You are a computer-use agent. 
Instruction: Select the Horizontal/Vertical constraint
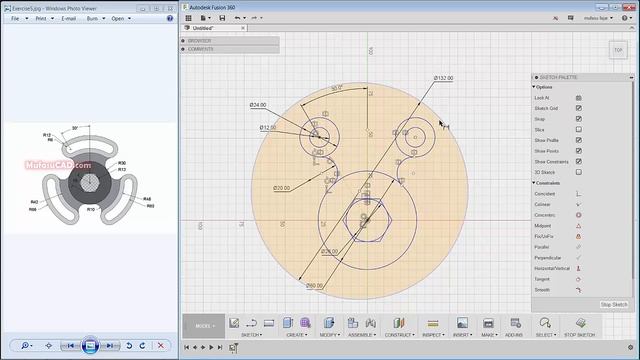(x=578, y=269)
